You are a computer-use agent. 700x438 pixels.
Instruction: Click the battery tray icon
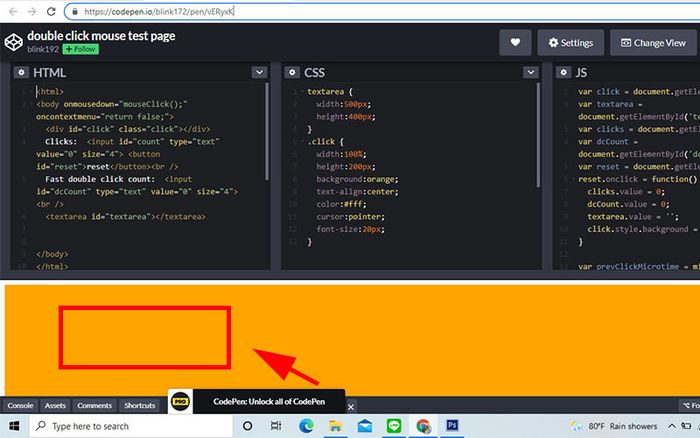coord(686,426)
